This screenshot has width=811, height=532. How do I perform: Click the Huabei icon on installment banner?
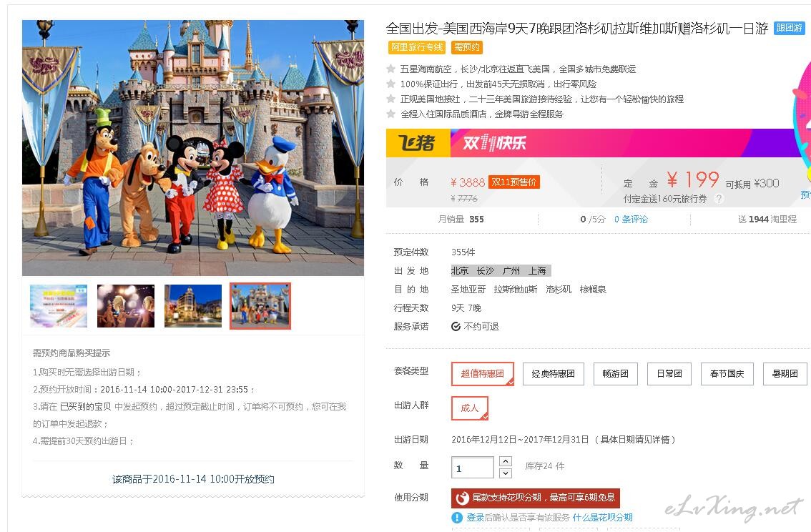click(x=462, y=498)
